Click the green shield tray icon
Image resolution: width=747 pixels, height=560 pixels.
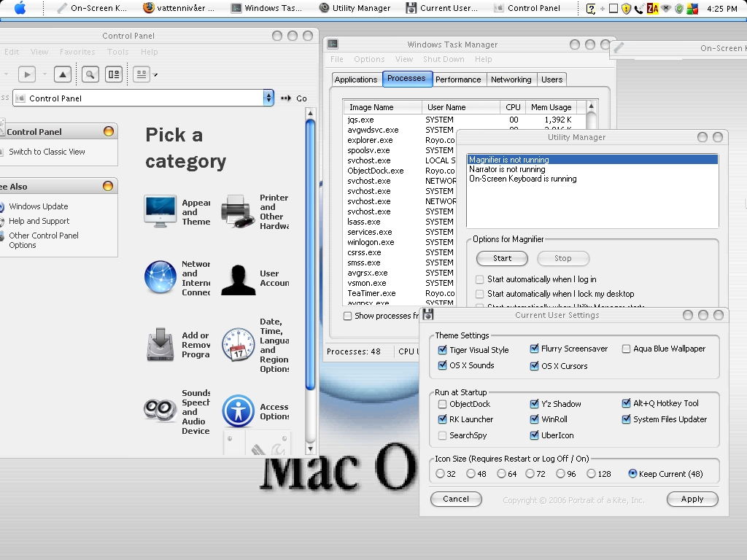[679, 9]
